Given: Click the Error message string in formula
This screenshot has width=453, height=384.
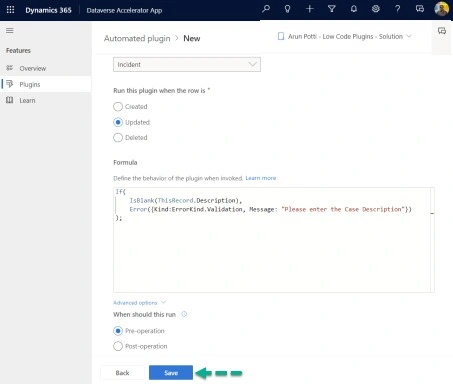Looking at the screenshot, I should (344, 209).
